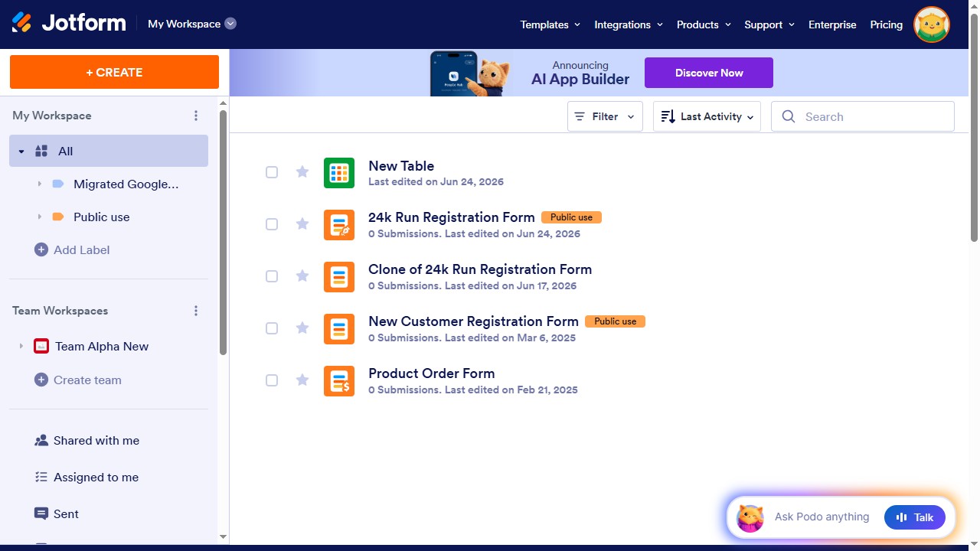Click the sidebar scroll up arrow
The width and height of the screenshot is (980, 551).
223,103
